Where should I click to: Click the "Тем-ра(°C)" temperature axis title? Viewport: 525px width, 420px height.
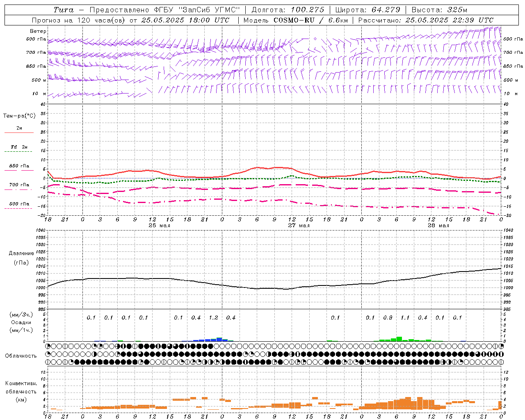[x=19, y=116]
